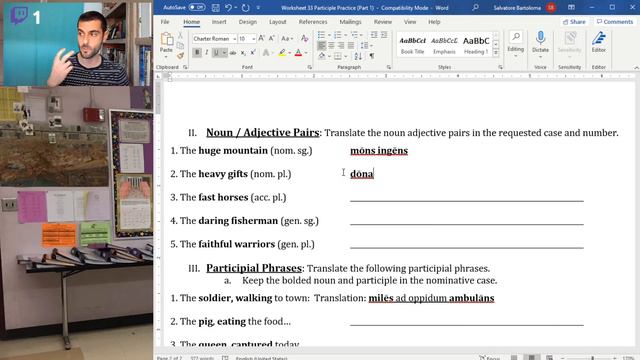Click the search magnifier in title bar
This screenshot has height=360, width=640.
pyautogui.click(x=476, y=7)
